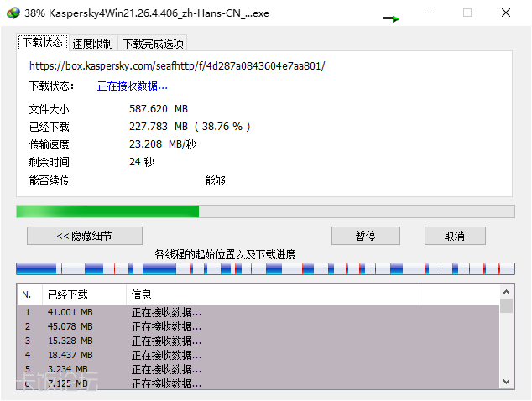Click the IDM globe icon in title bar
The height and width of the screenshot is (401, 532).
coord(13,13)
